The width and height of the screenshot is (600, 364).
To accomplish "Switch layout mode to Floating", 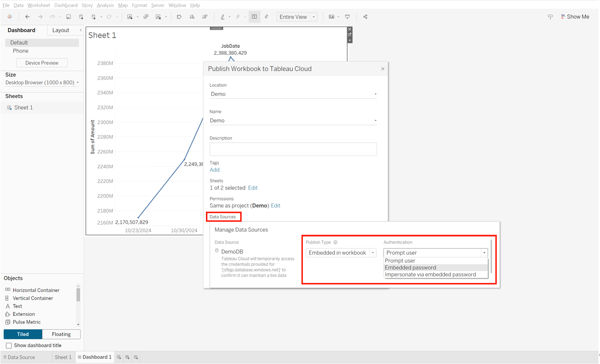I will coord(61,334).
